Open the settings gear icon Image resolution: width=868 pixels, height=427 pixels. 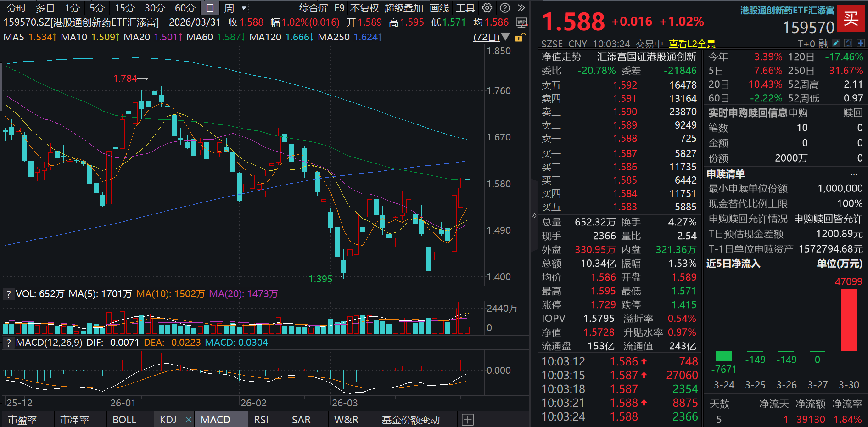(487, 8)
